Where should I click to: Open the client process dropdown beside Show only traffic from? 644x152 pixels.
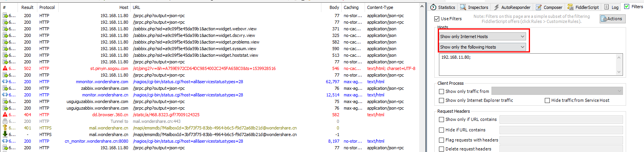[557, 91]
